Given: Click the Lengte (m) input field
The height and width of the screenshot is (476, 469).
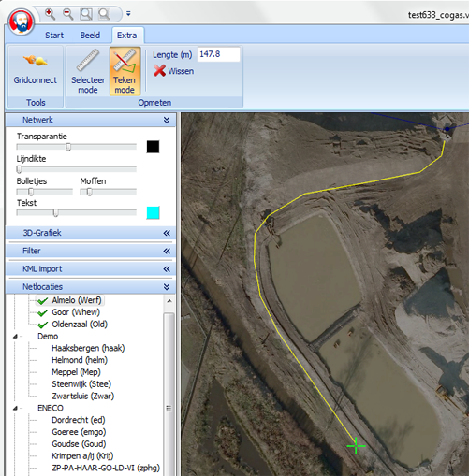Looking at the screenshot, I should click(218, 54).
